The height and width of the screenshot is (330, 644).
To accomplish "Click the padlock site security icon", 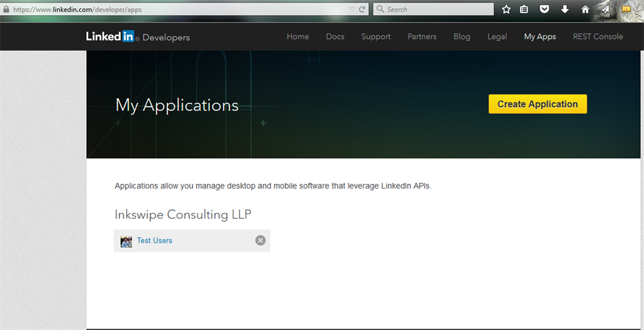I will point(6,9).
